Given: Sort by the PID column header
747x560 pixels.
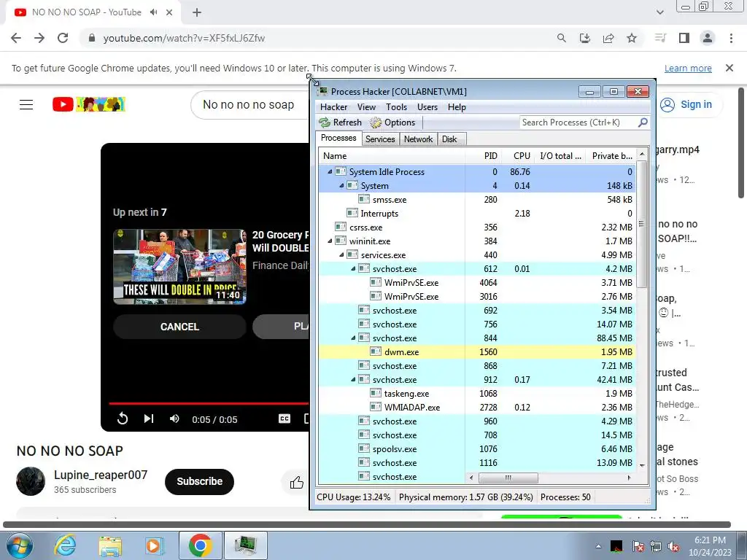Looking at the screenshot, I should 484,156.
